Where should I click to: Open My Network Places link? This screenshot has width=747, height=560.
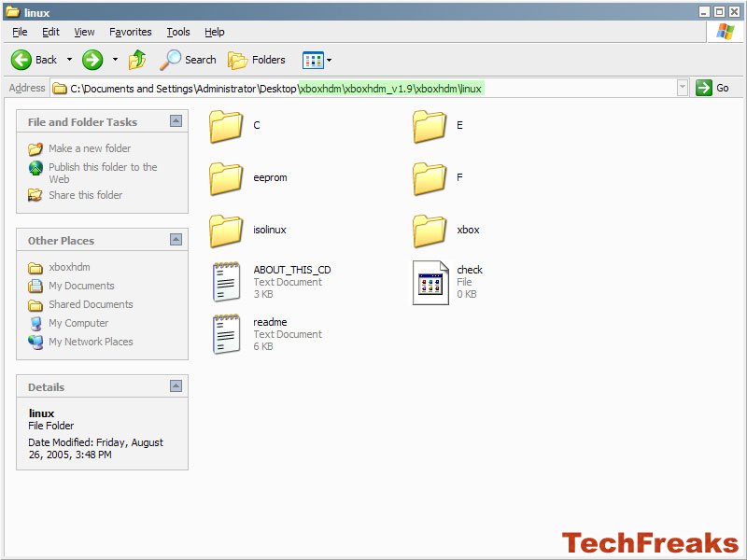coord(91,342)
